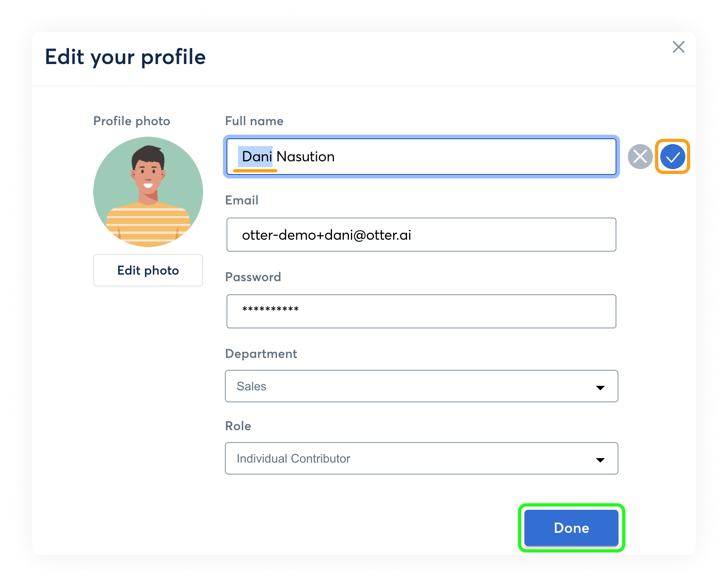
Task: Focus the Email field showing otter-demo+dani@otter.ai
Action: pos(421,235)
